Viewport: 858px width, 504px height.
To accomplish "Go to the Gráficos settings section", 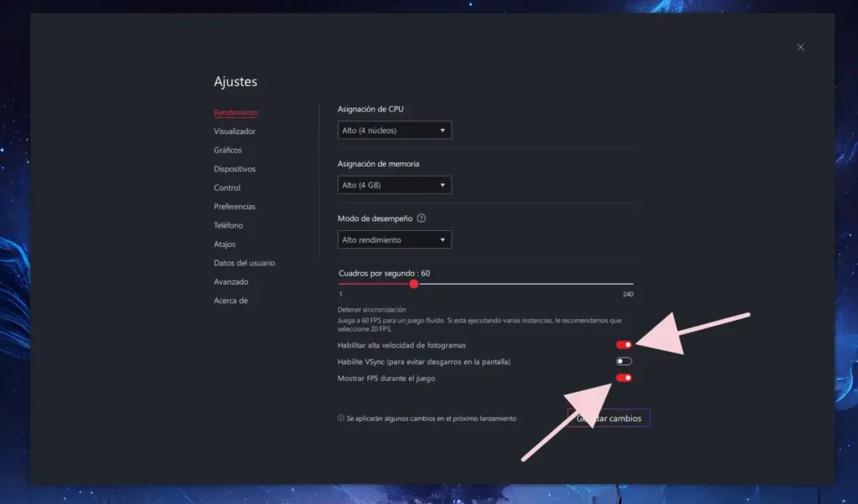I will tap(228, 150).
